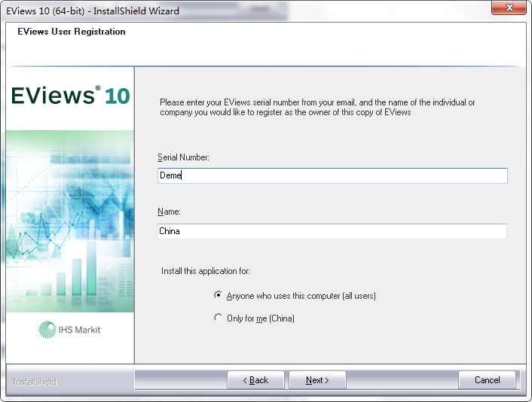Click the "Install this application for:" label
This screenshot has height=402, width=532.
pyautogui.click(x=206, y=271)
